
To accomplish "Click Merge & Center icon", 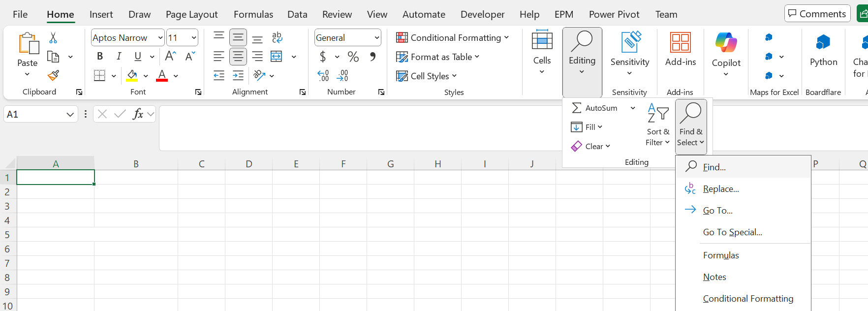I will 277,57.
